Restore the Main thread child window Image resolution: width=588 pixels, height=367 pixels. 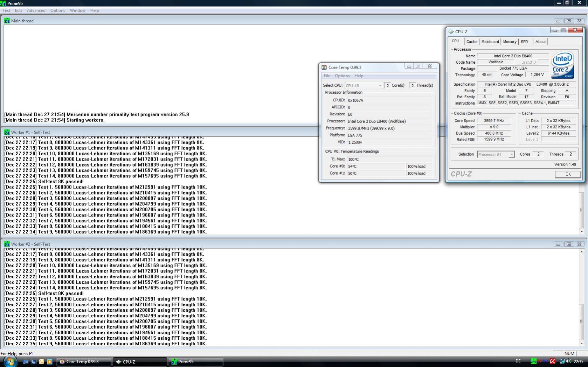coord(569,21)
